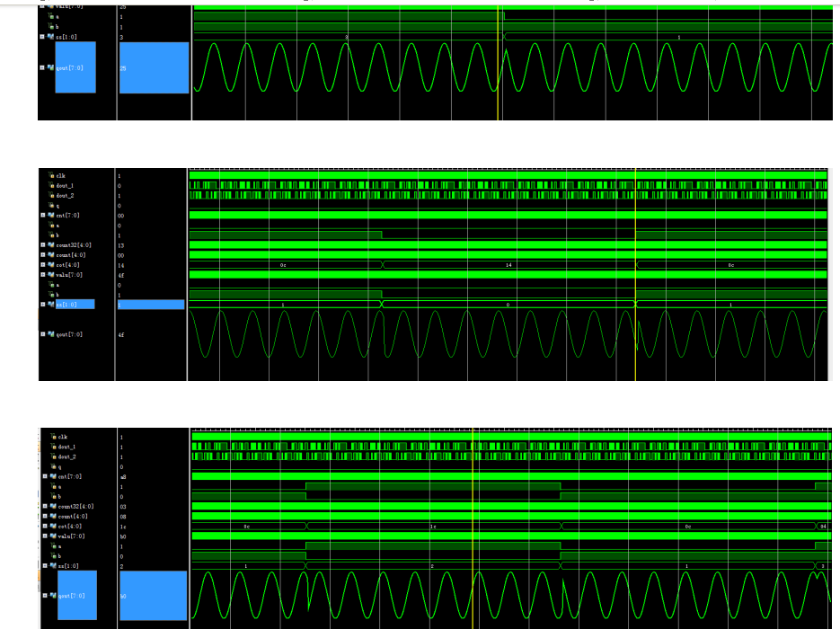
Task: Click count[4:0] bus icon in the middle waveform
Action: tap(50, 255)
